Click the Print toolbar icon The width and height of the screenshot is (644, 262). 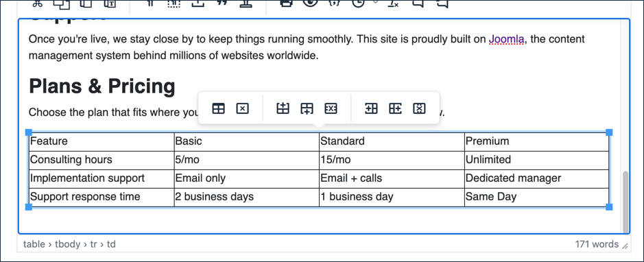tap(286, 3)
